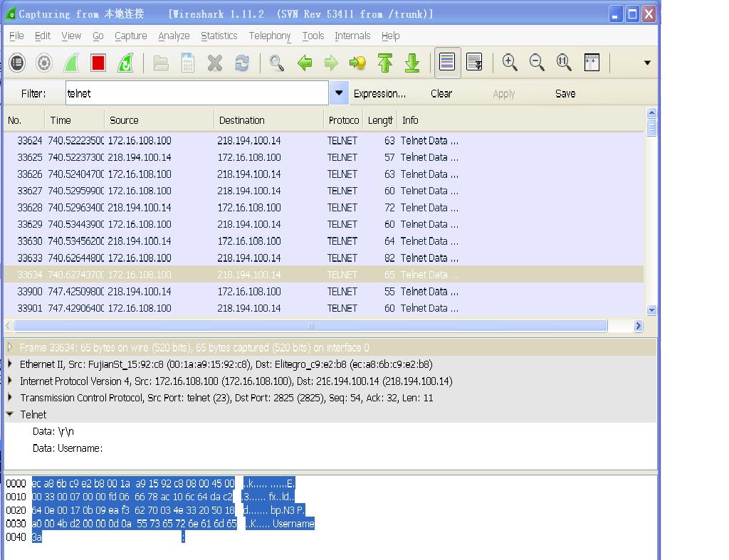Find a packet with magnifier icon
This screenshot has height=560, width=729.
pyautogui.click(x=277, y=63)
